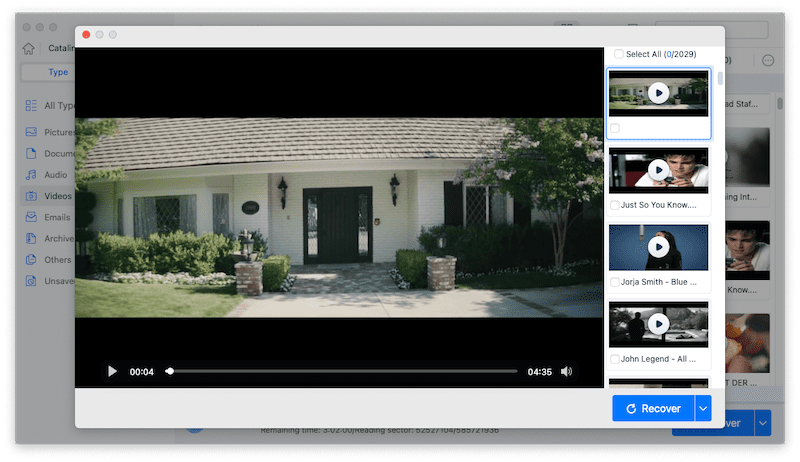Select the Emails icon in sidebar
The height and width of the screenshot is (462, 800).
(31, 217)
